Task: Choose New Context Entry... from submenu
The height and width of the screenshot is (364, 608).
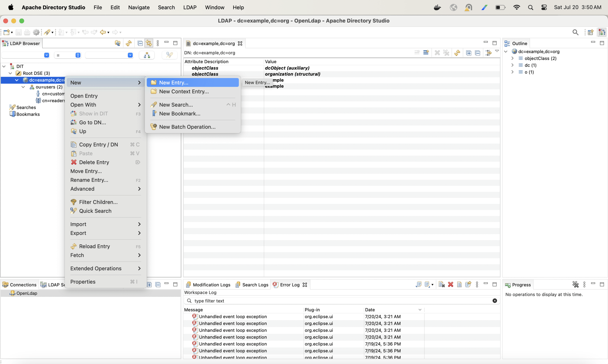Action: pos(184,91)
